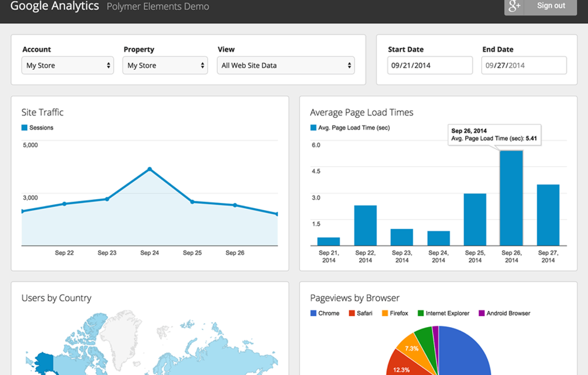Click the Sep 22 page load bar
Viewport: 588px width, 375px height.
coord(365,226)
